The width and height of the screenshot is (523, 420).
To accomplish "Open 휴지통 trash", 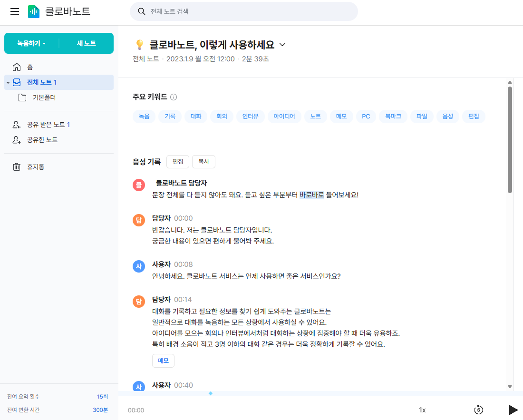I will click(58, 167).
